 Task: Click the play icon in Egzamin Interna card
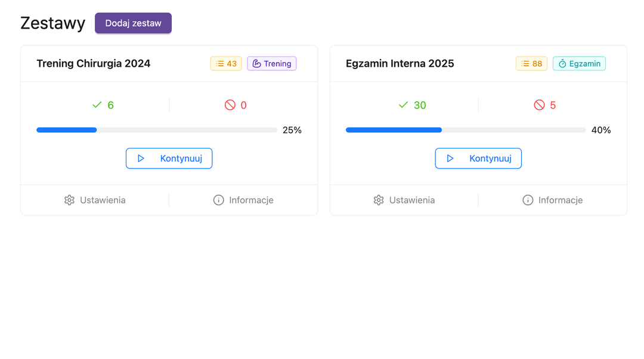tap(450, 158)
